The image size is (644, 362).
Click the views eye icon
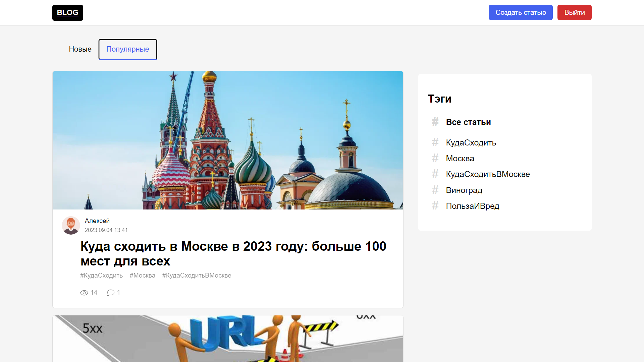(x=84, y=293)
